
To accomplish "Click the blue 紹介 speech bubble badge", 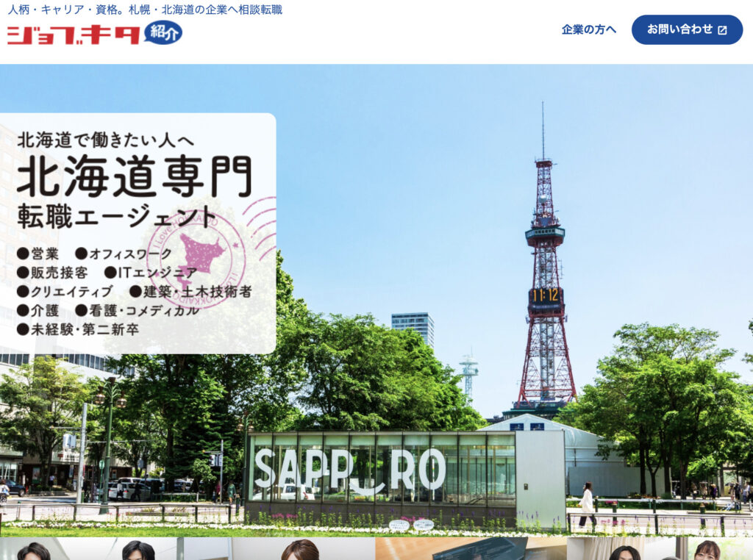I will point(163,32).
